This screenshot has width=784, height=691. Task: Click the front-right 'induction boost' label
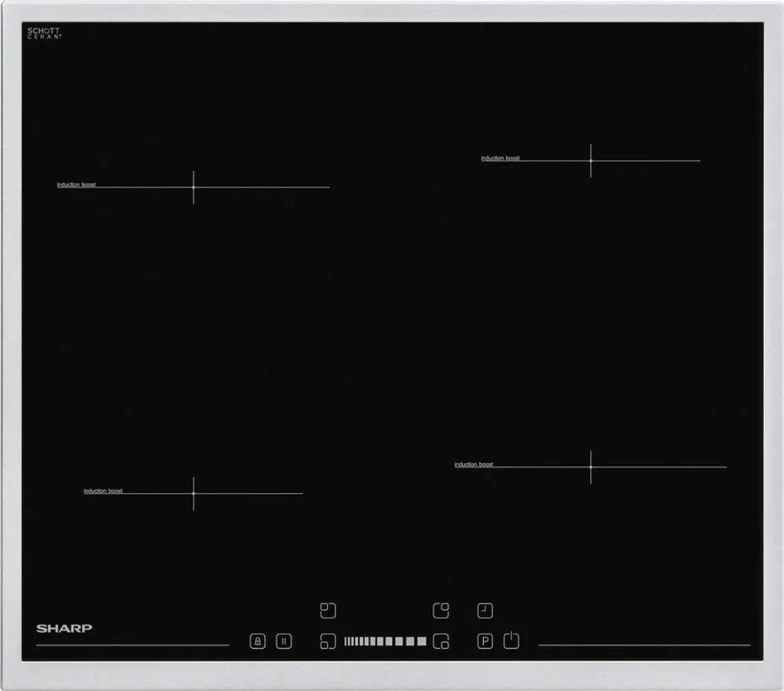point(473,464)
